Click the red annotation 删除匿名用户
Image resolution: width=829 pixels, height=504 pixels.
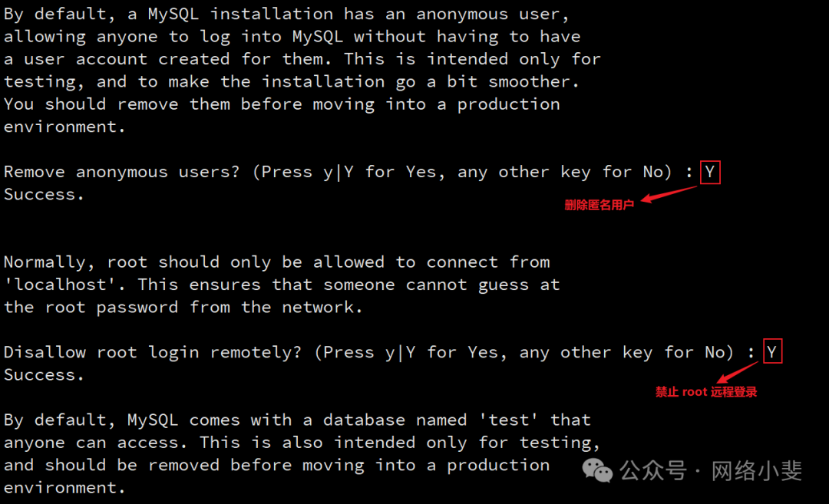click(599, 205)
